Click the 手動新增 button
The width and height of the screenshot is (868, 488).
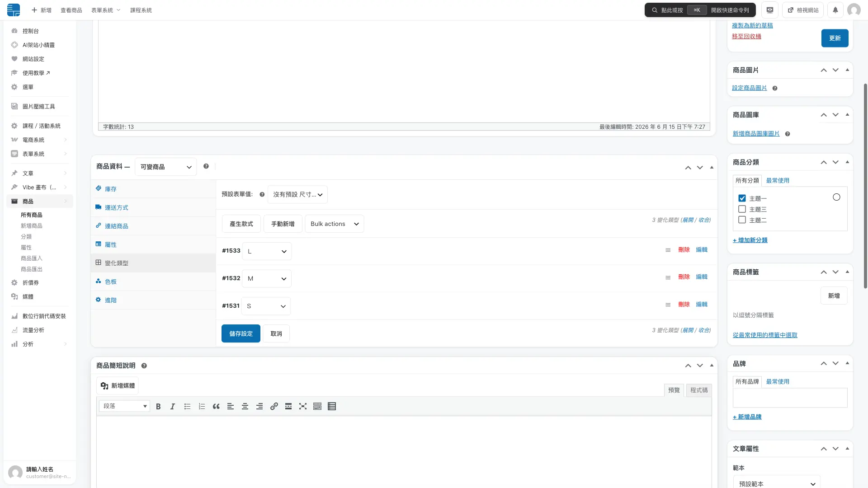pos(283,224)
